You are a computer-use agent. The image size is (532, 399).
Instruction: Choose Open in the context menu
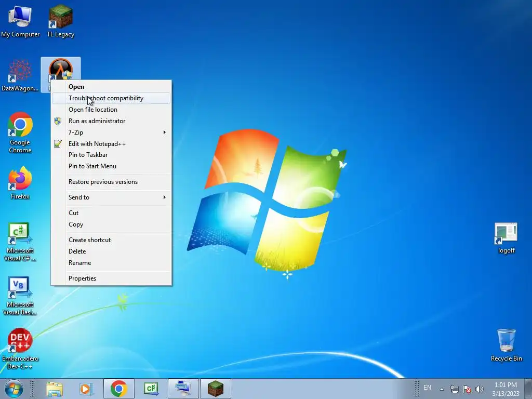point(111,87)
